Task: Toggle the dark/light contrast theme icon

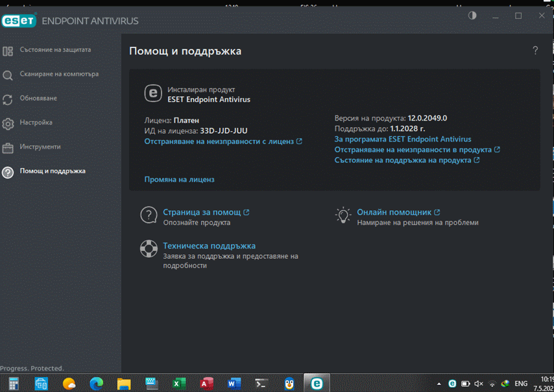Action: point(472,16)
